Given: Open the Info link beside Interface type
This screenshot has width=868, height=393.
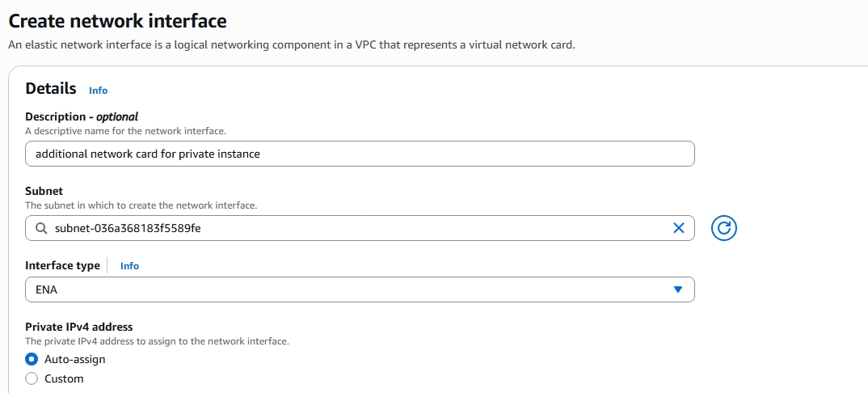Looking at the screenshot, I should [x=129, y=265].
